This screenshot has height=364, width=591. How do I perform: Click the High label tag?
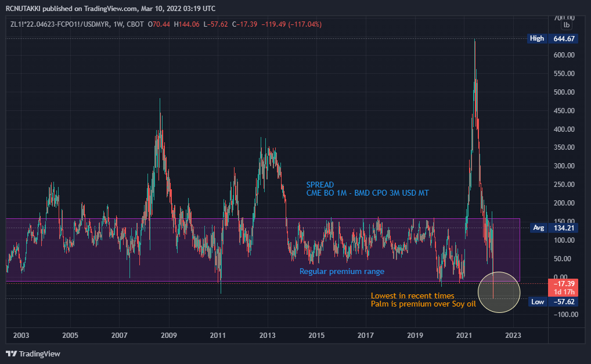(537, 38)
